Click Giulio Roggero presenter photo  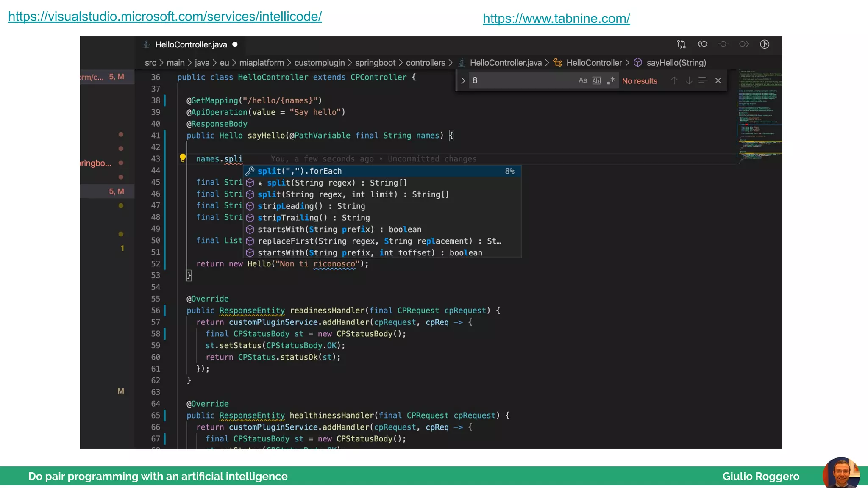click(x=842, y=472)
